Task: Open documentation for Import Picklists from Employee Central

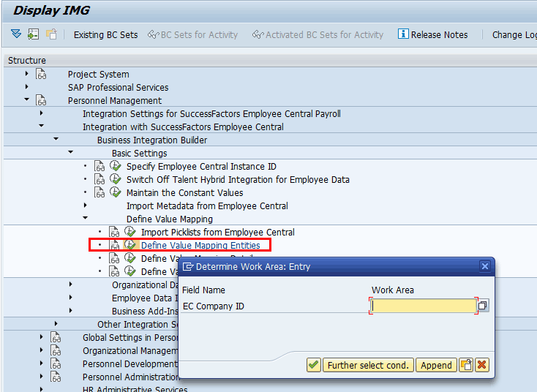Action: [114, 232]
